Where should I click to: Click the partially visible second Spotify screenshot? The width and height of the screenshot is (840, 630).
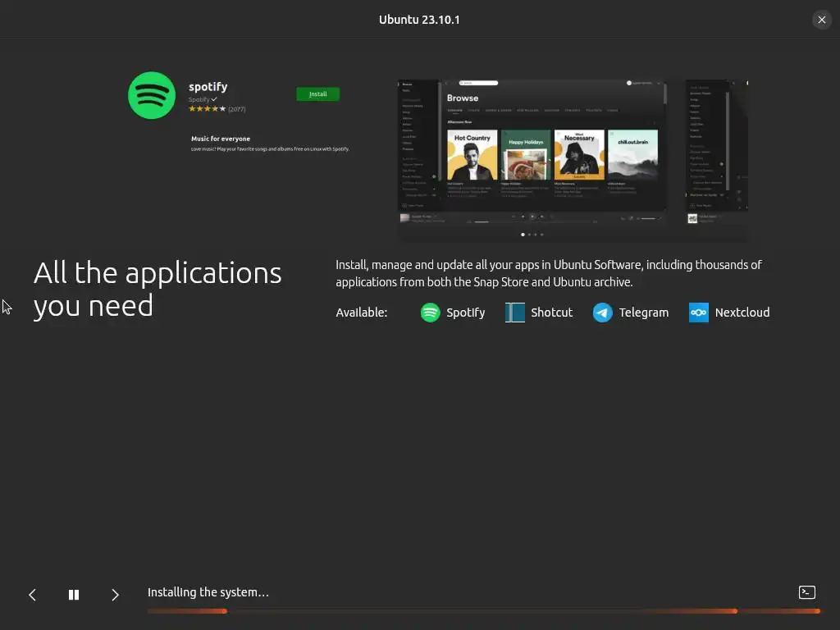point(717,153)
